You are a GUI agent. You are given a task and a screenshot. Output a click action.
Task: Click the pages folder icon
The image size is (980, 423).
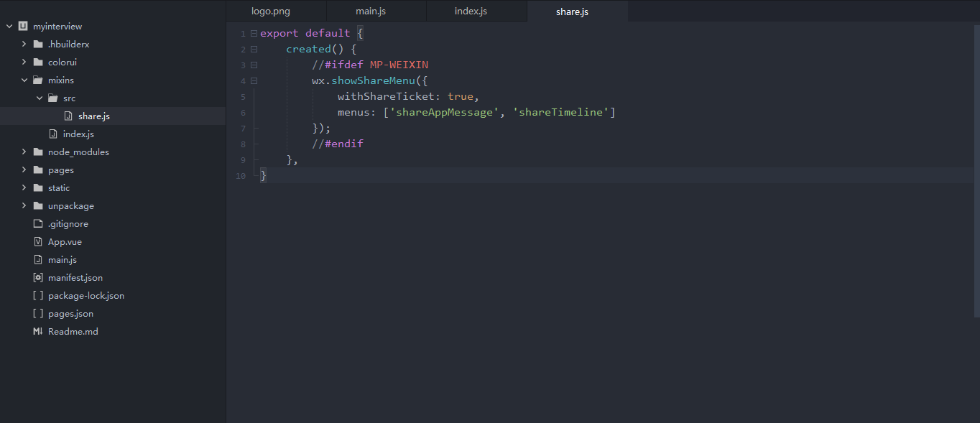38,169
